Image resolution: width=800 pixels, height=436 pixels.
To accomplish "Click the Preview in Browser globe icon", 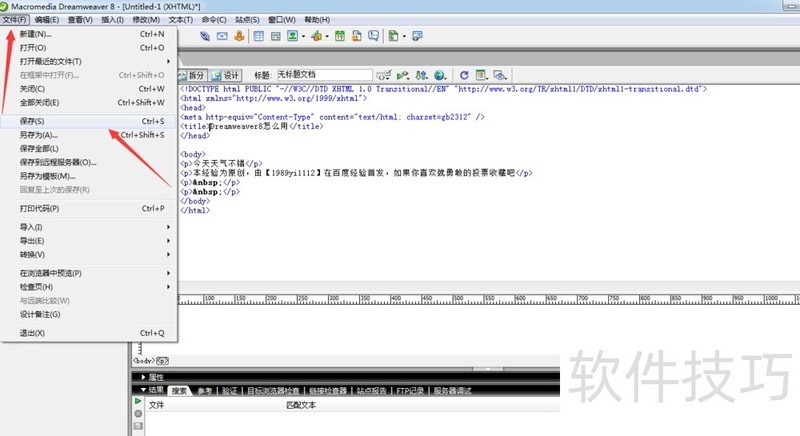I will 440,75.
